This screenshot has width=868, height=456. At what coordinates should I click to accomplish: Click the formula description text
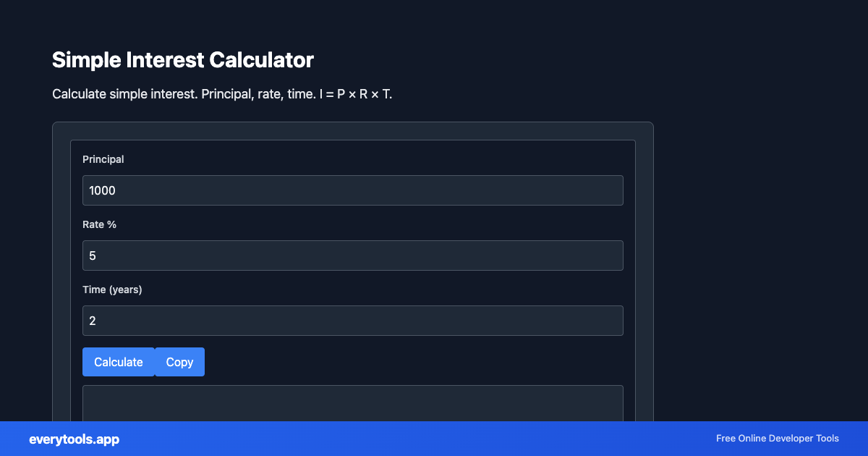pyautogui.click(x=221, y=94)
